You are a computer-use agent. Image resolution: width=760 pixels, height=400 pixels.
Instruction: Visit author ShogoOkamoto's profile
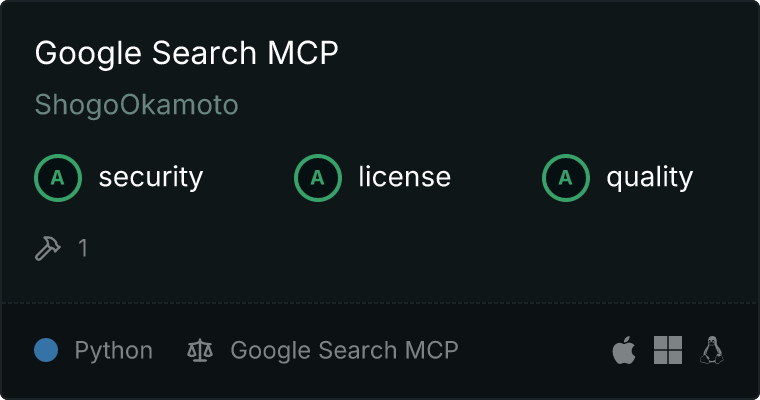point(137,105)
